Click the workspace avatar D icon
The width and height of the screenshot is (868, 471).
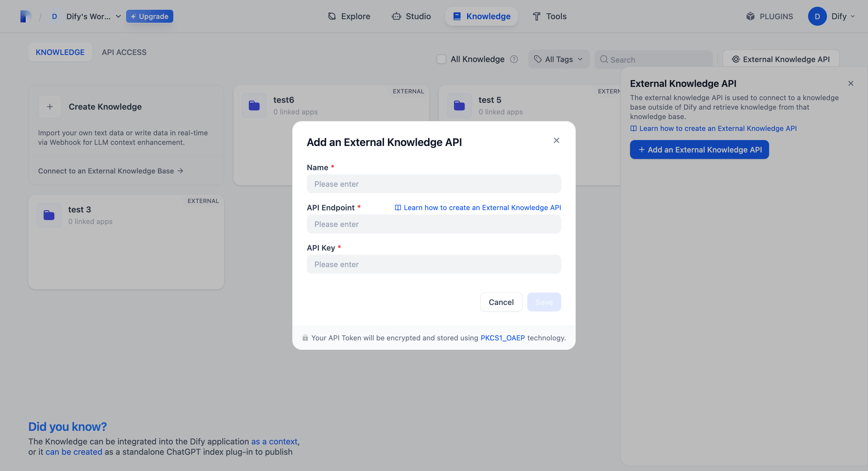54,16
